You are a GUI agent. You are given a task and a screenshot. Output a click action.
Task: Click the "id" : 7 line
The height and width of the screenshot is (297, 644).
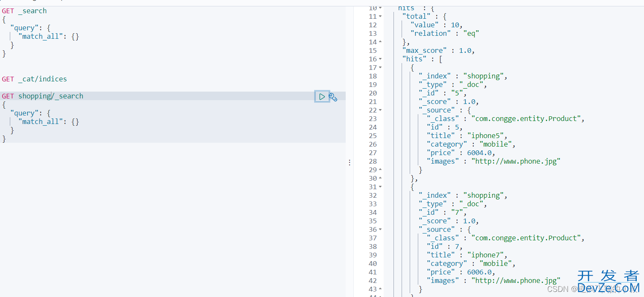click(x=445, y=246)
